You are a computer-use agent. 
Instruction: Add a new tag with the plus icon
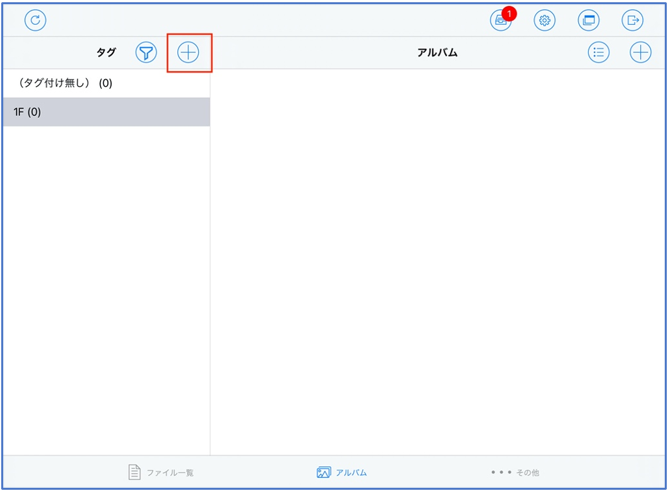click(188, 52)
